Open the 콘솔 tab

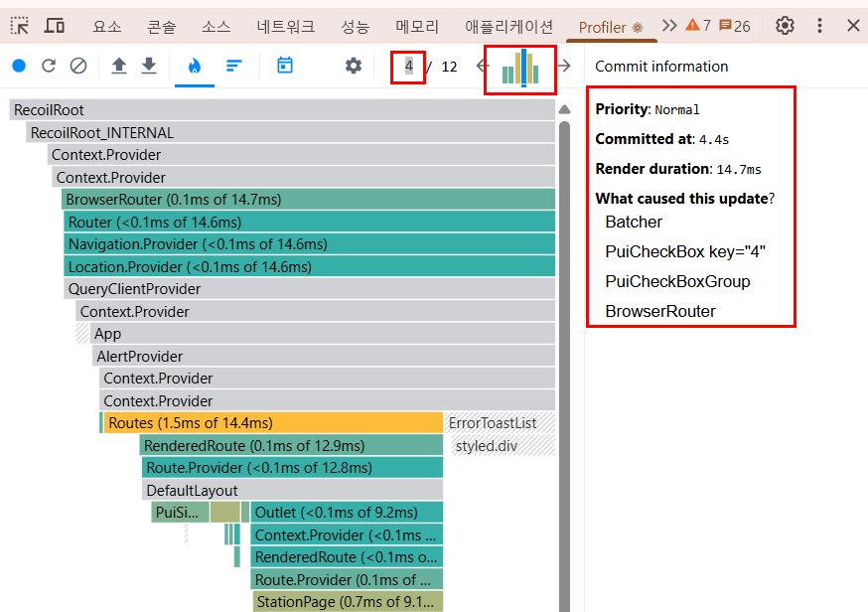161,26
